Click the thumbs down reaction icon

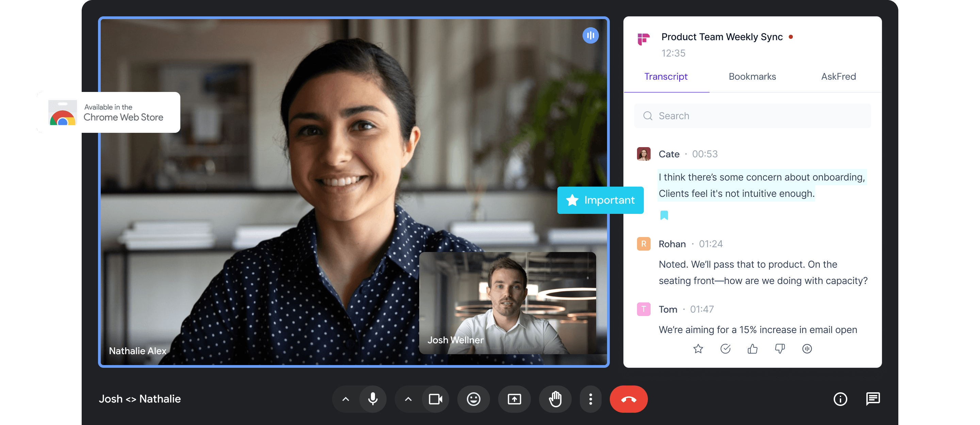780,348
